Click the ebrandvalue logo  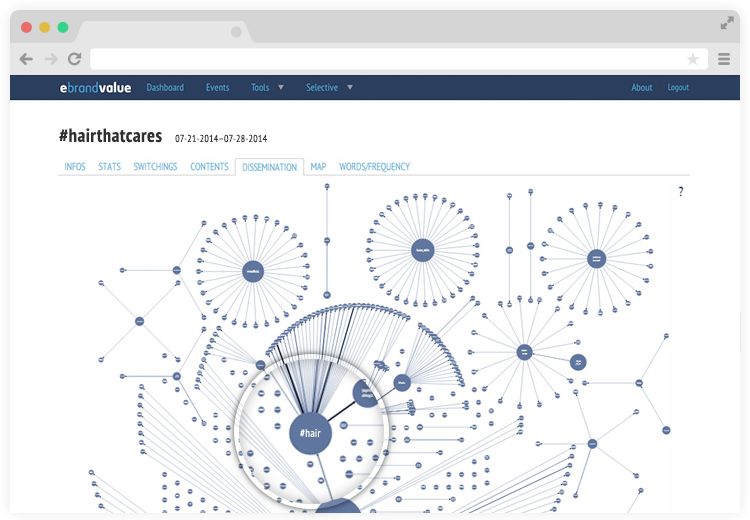click(x=95, y=88)
